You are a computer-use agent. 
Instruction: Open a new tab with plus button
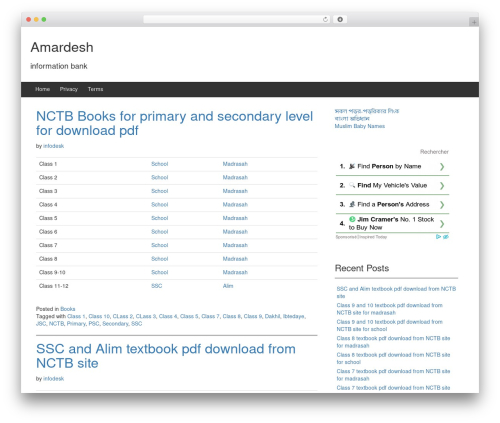point(474,22)
